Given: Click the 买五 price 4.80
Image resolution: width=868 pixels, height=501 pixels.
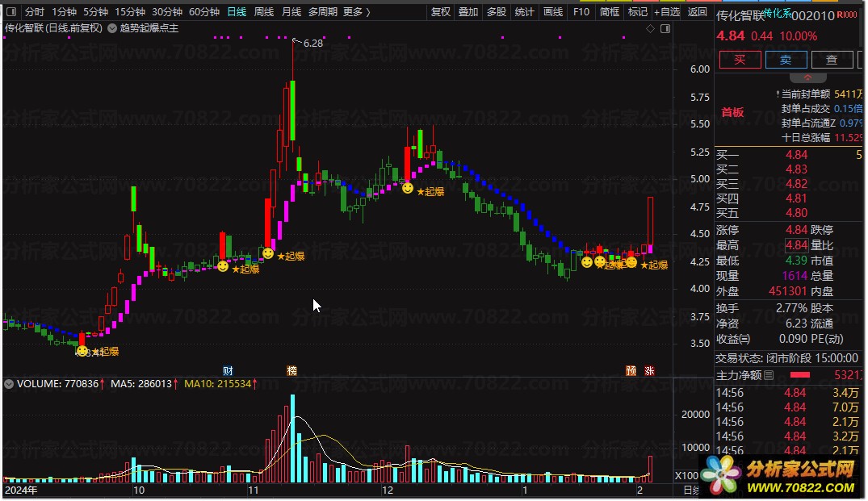Looking at the screenshot, I should coord(796,213).
